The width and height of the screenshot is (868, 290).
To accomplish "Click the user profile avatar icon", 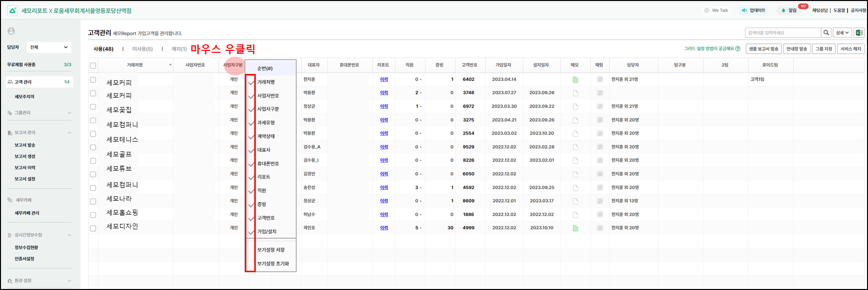I will tap(11, 31).
